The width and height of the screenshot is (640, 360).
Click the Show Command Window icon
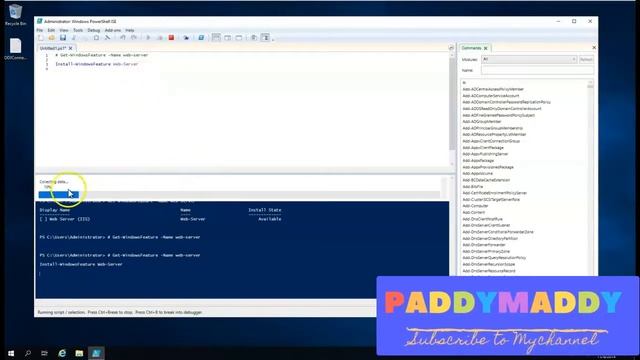[253, 38]
